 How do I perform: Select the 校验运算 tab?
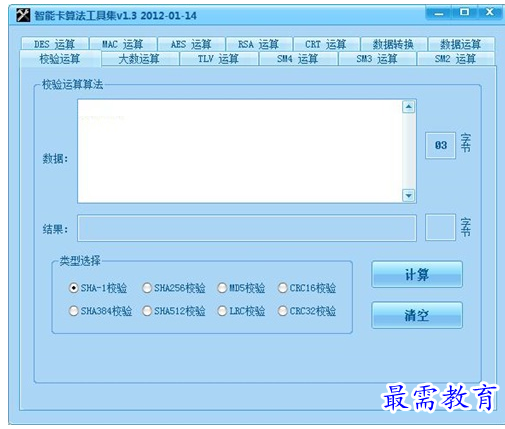point(60,59)
